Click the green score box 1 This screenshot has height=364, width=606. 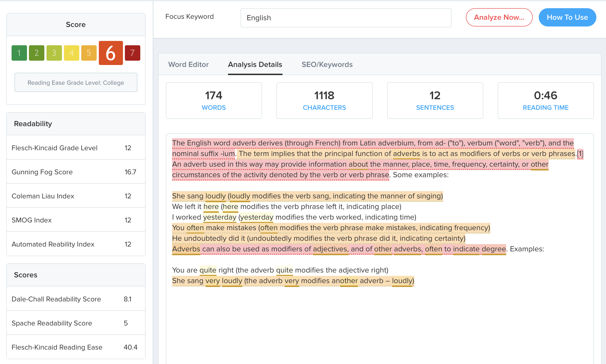click(x=19, y=53)
